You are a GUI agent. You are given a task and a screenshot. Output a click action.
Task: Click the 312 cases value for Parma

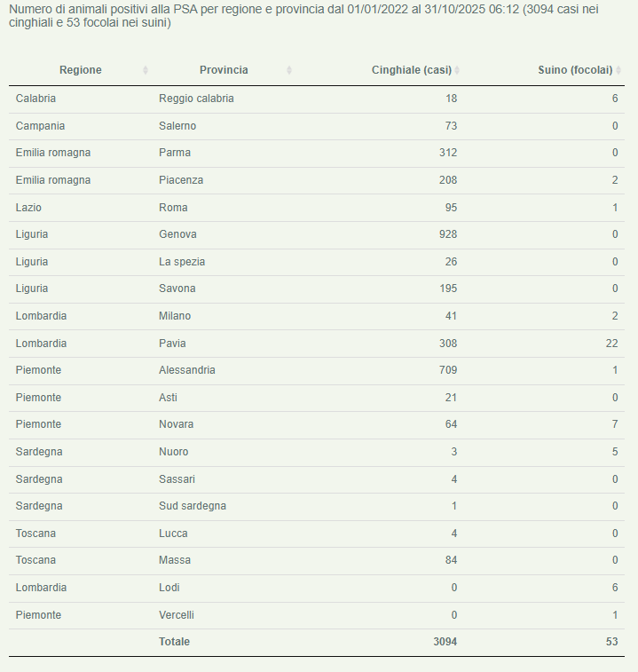[448, 153]
